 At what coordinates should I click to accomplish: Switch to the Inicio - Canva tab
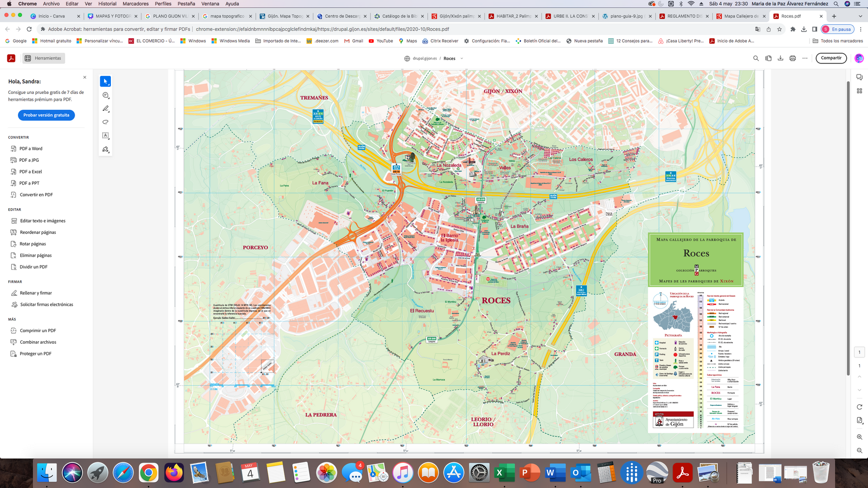click(x=51, y=16)
